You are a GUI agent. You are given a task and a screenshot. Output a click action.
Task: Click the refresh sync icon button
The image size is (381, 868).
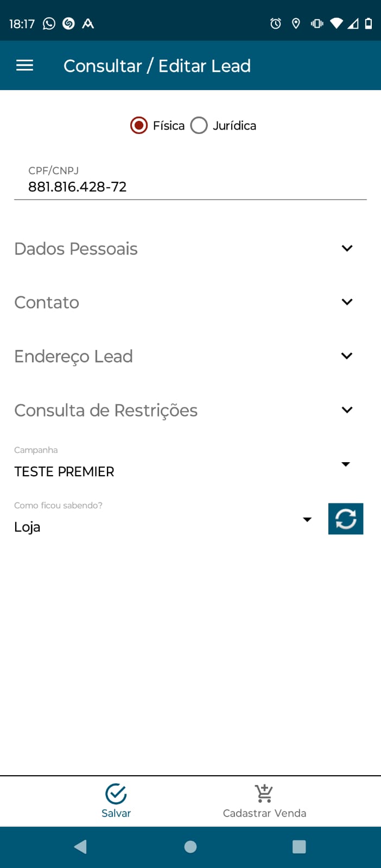pos(346,519)
